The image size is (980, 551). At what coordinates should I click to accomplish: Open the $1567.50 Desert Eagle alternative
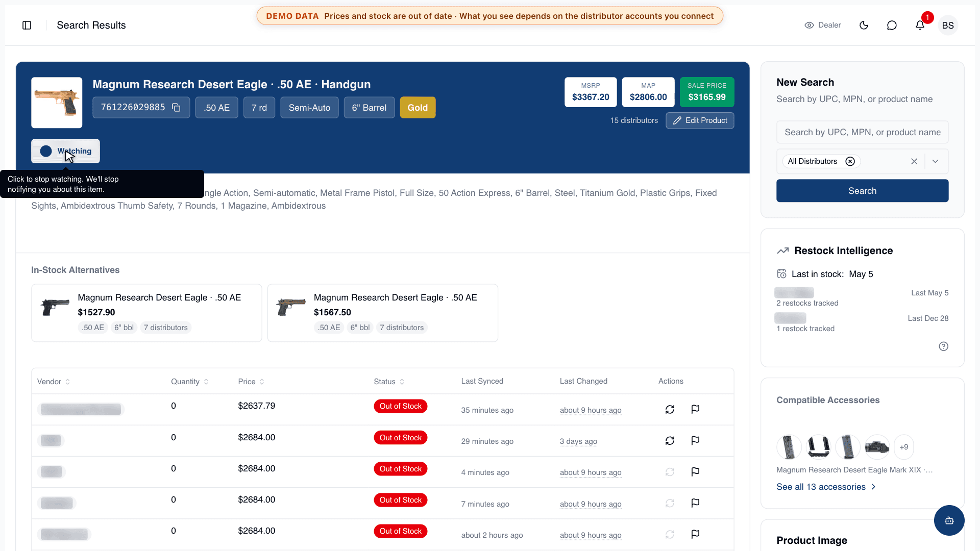point(382,313)
